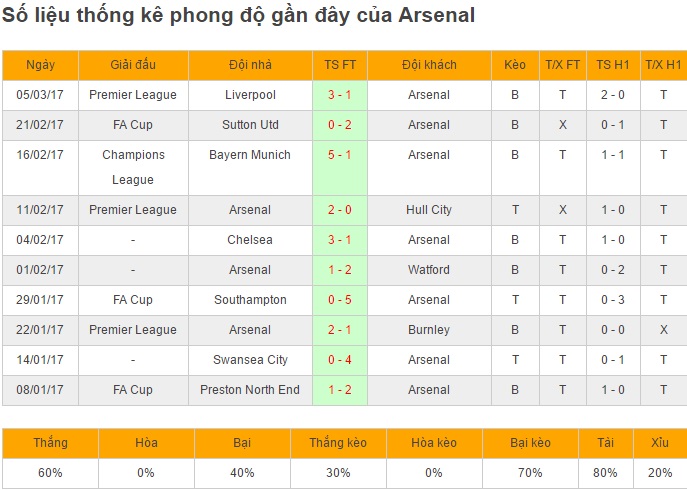Open Preston North End team link

[x=250, y=390]
